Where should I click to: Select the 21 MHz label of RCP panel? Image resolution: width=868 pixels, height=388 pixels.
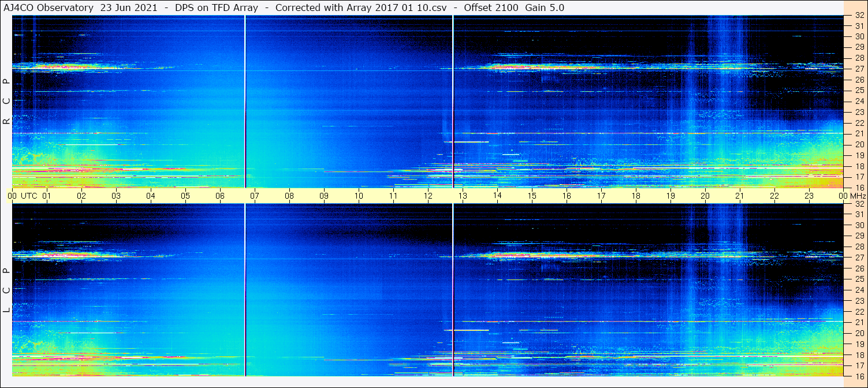(859, 133)
